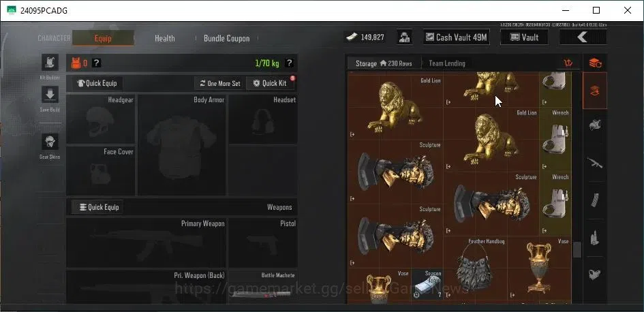The height and width of the screenshot is (312, 644).
Task: Open Cash Vault 49M
Action: (x=457, y=37)
